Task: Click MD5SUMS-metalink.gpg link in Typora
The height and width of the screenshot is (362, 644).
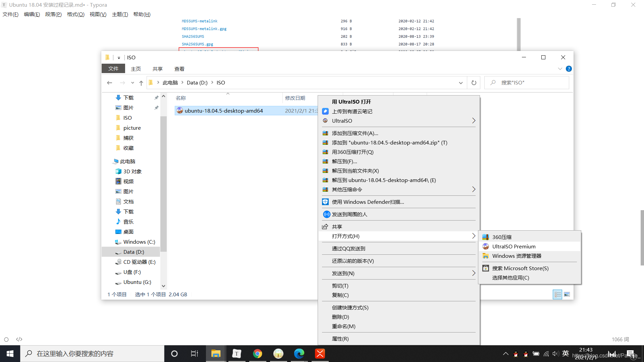Action: pyautogui.click(x=204, y=28)
